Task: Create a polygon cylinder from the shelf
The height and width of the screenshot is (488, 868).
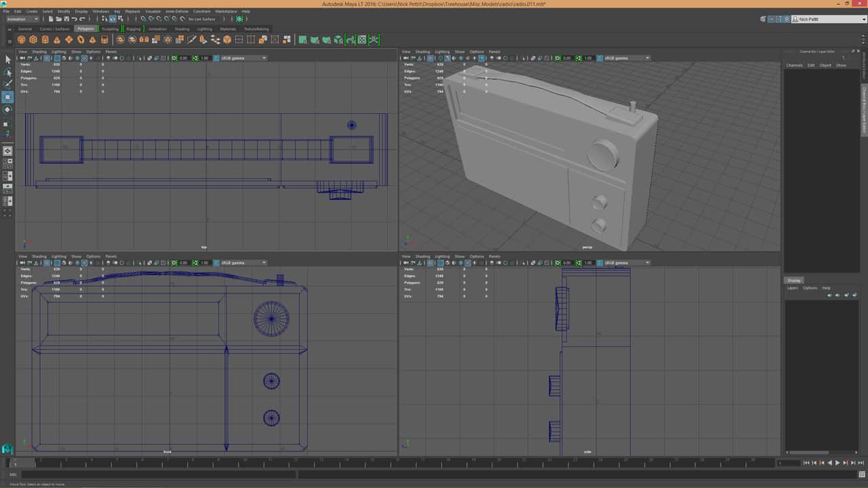Action: pos(45,40)
